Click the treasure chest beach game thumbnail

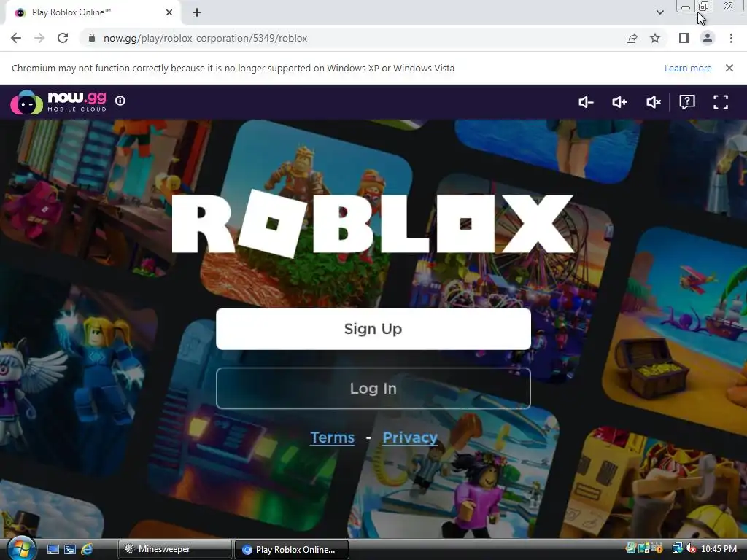click(x=676, y=324)
